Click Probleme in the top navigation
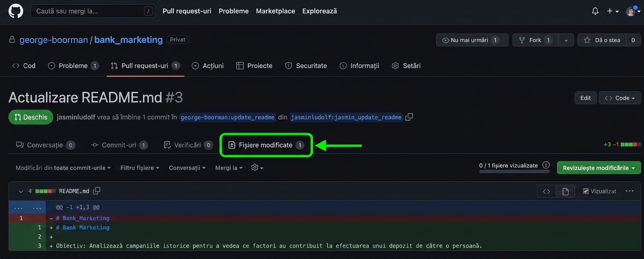 click(x=234, y=11)
